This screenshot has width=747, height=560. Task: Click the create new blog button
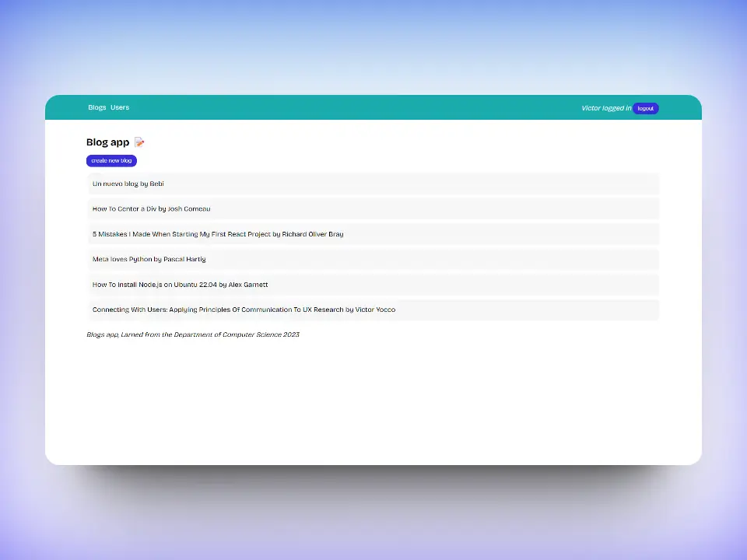click(110, 160)
